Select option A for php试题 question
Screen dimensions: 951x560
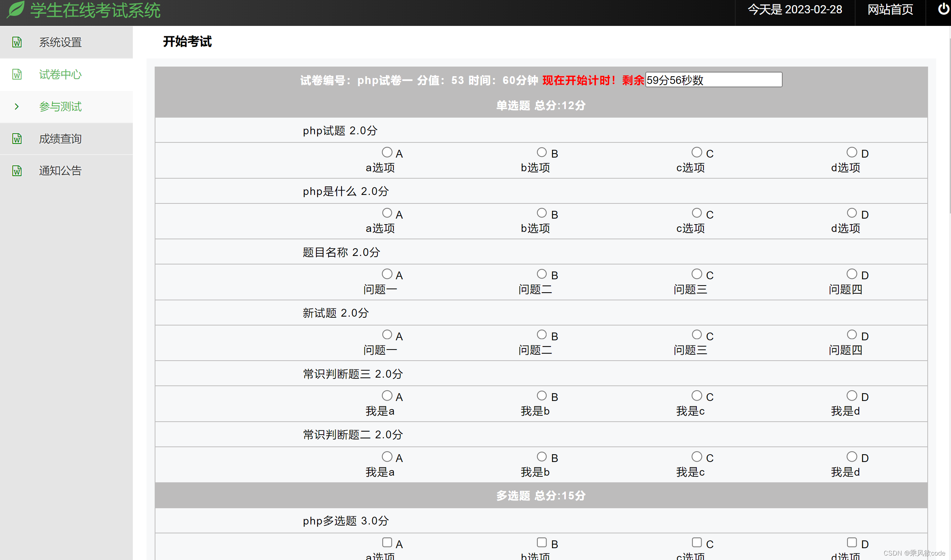[x=387, y=152]
